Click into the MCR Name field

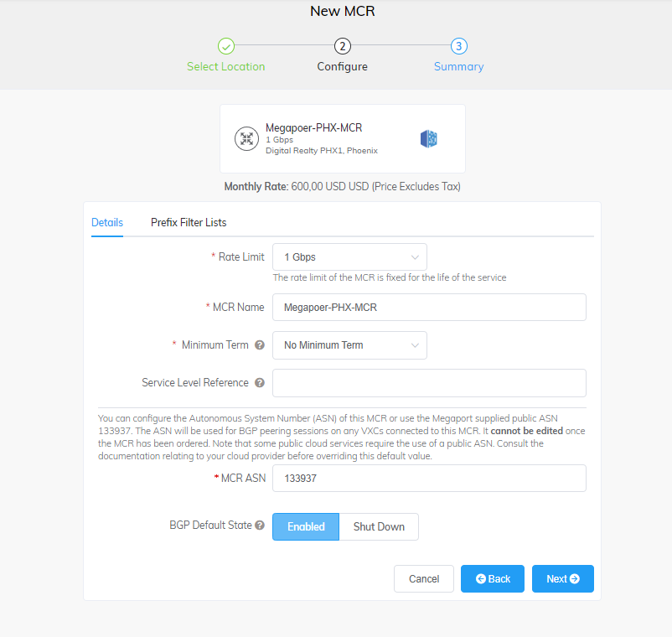point(430,308)
